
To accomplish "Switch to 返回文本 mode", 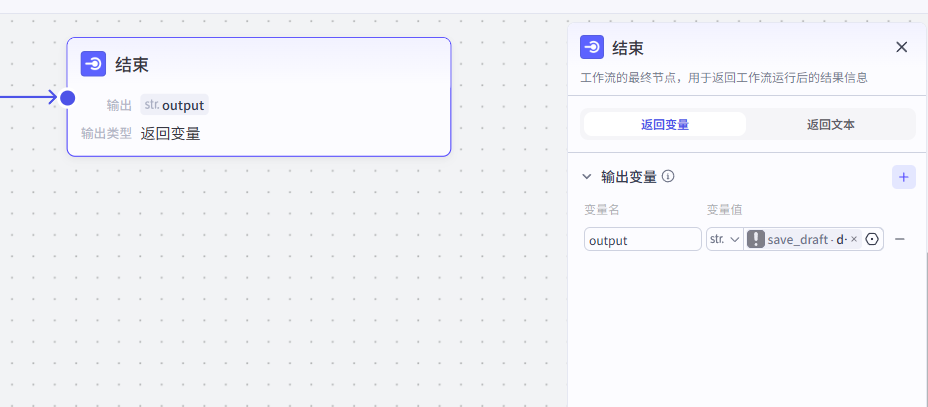I will (830, 124).
